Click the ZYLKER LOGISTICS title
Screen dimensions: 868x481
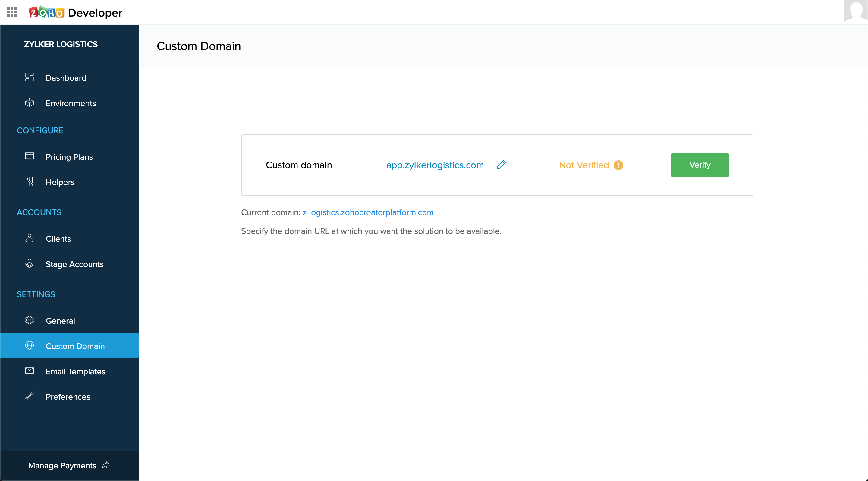(61, 44)
